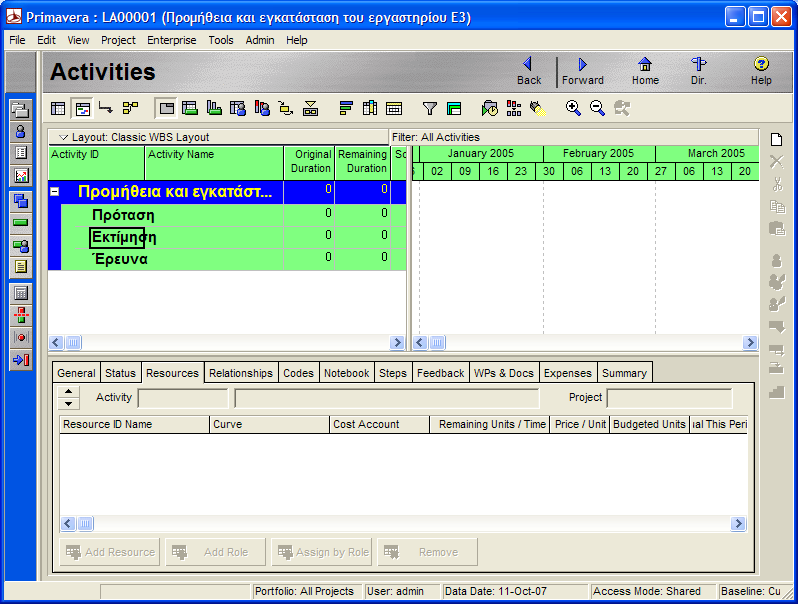Screen dimensions: 798x604
Task: Open Project Thresholds sidebar icon
Action: pyautogui.click(x=21, y=315)
